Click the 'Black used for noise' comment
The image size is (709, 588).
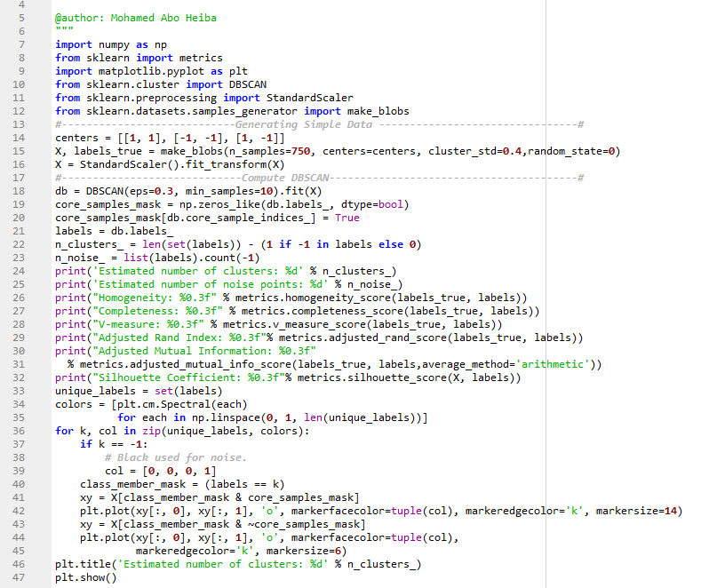coord(176,457)
